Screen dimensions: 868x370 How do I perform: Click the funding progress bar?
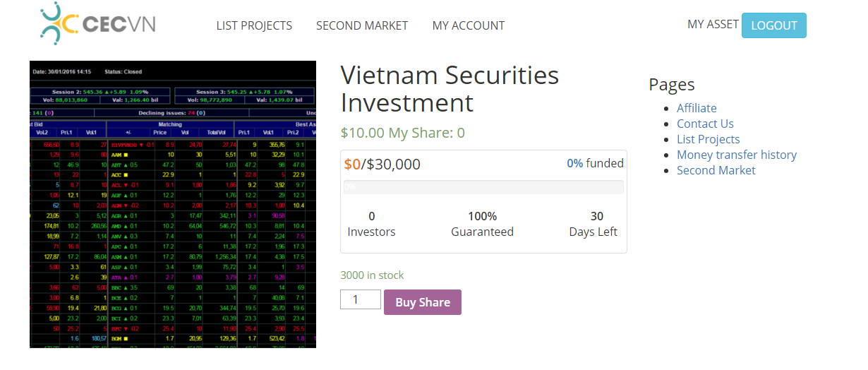[483, 187]
